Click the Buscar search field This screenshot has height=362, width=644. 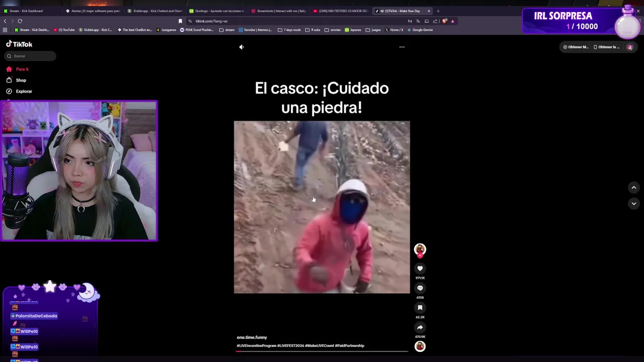coord(31,56)
